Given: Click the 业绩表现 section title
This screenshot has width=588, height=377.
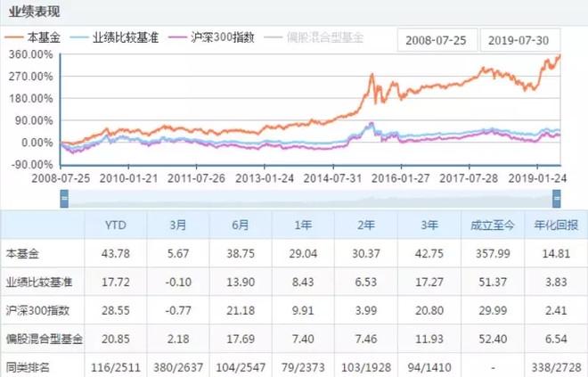Looking at the screenshot, I should click(35, 12).
